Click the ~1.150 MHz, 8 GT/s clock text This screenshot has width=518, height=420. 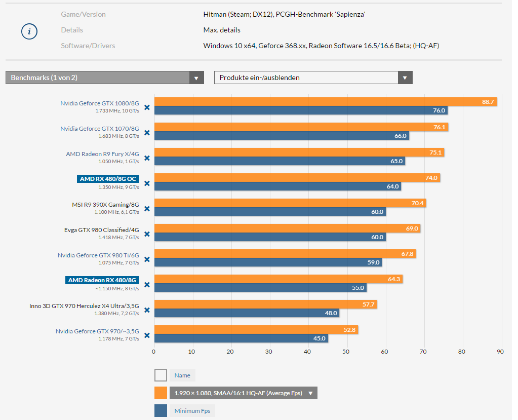coord(117,288)
